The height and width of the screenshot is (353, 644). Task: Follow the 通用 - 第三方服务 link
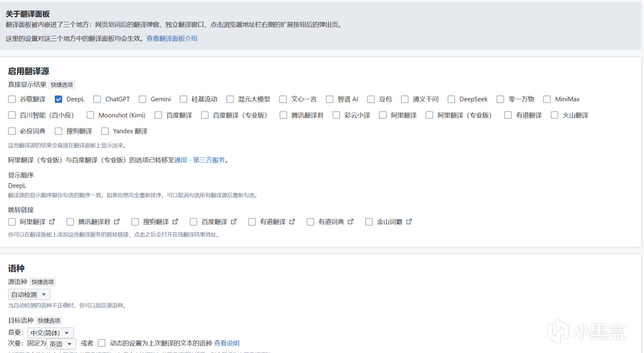pyautogui.click(x=200, y=160)
